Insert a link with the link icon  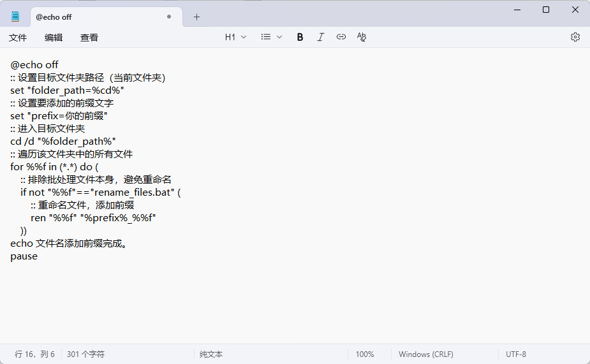click(x=341, y=37)
